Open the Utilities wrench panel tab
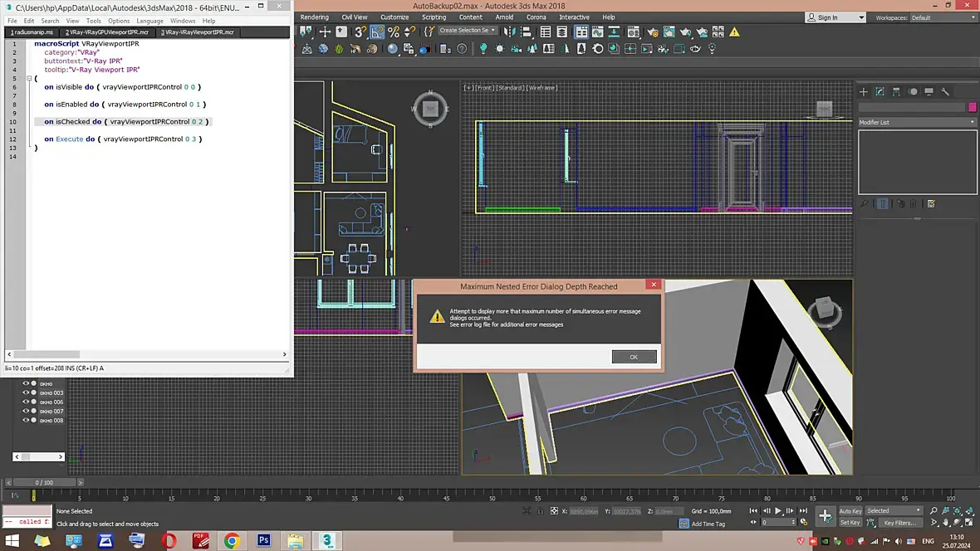This screenshot has height=551, width=980. [945, 92]
